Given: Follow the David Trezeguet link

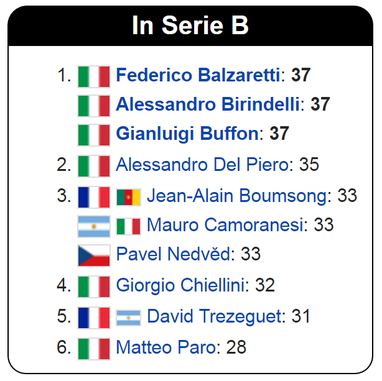Looking at the screenshot, I should tap(214, 316).
